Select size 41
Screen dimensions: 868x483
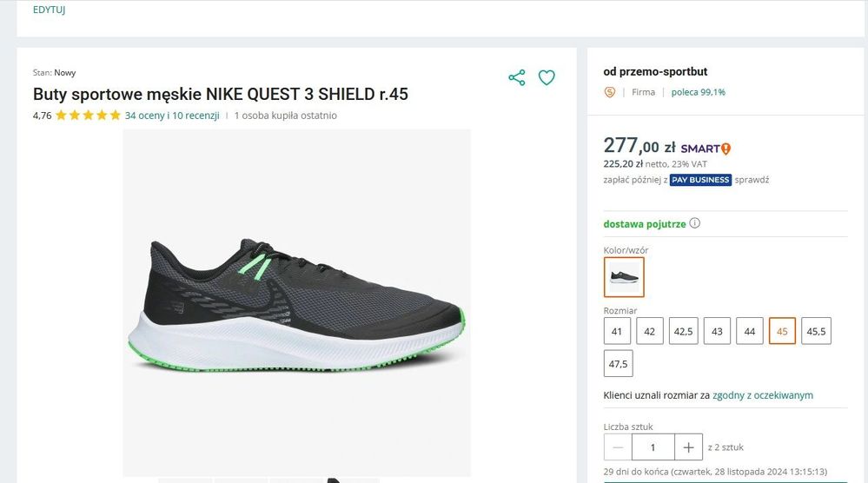(x=617, y=331)
